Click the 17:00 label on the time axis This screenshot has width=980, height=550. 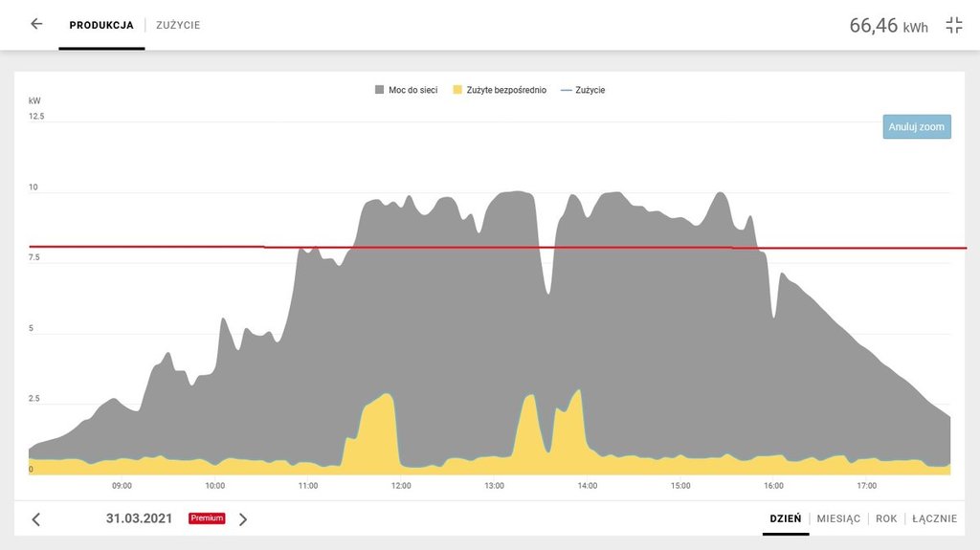point(866,486)
